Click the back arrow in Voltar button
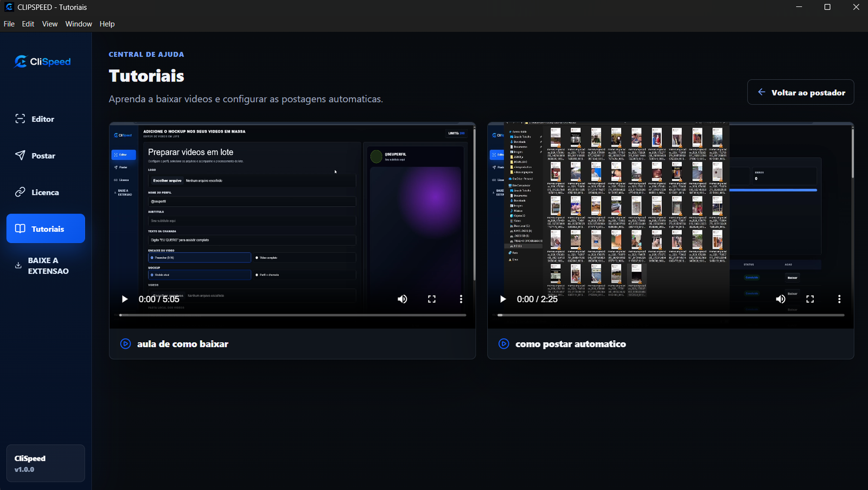The height and width of the screenshot is (490, 868). [x=762, y=92]
